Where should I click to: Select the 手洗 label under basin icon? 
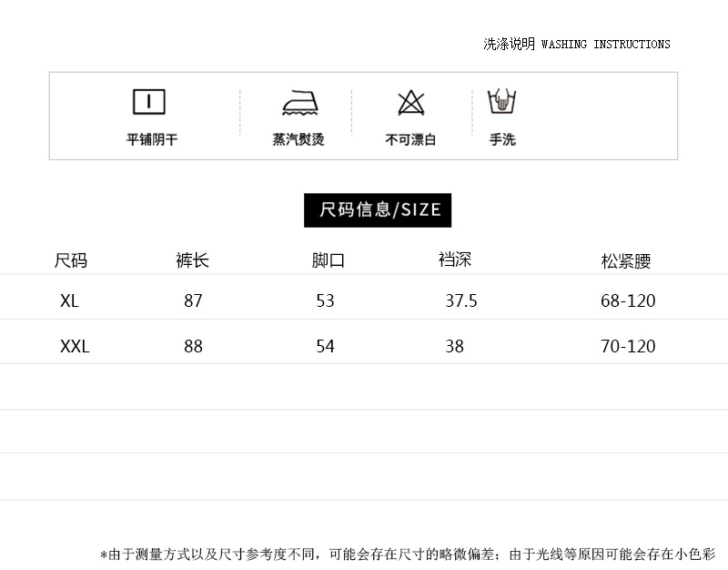(502, 139)
